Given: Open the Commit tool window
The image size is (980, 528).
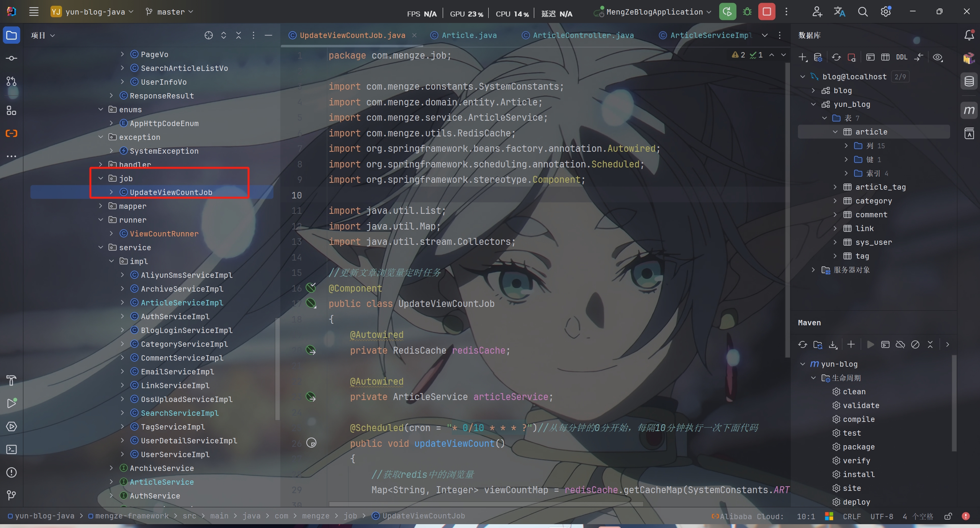Looking at the screenshot, I should tap(11, 58).
